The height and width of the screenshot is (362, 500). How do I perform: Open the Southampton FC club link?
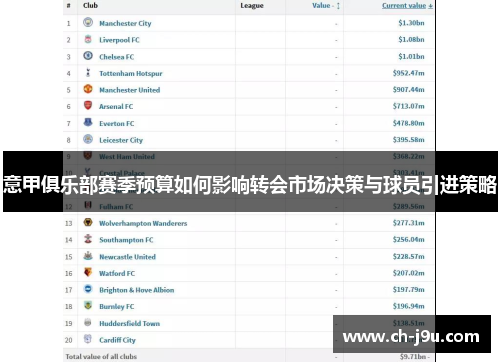click(126, 240)
